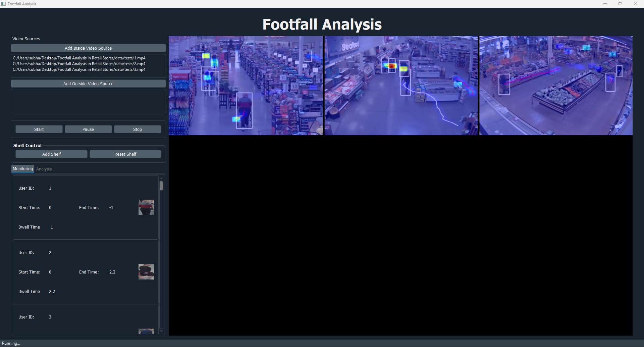Click the Running... status bar text
The height and width of the screenshot is (347, 644).
click(11, 343)
